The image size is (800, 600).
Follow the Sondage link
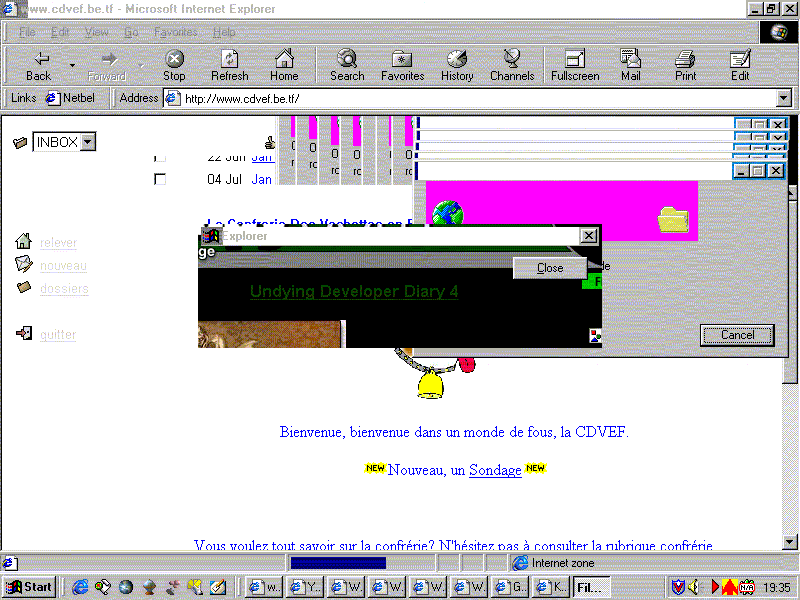[x=495, y=470]
